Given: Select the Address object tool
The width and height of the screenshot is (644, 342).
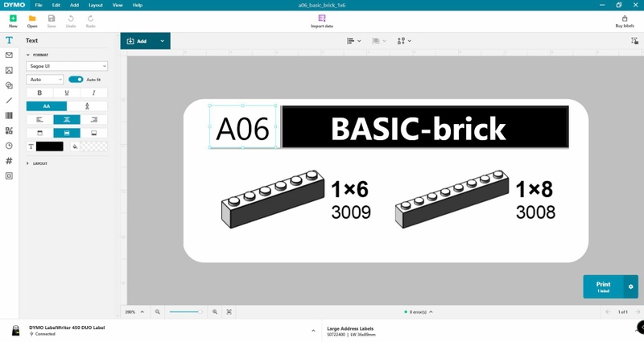Looking at the screenshot, I should coord(9,55).
